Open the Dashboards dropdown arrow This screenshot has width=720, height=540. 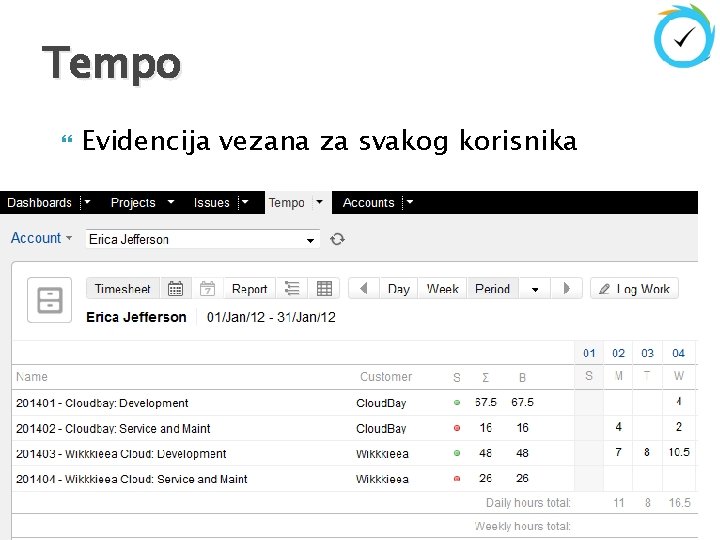point(87,202)
